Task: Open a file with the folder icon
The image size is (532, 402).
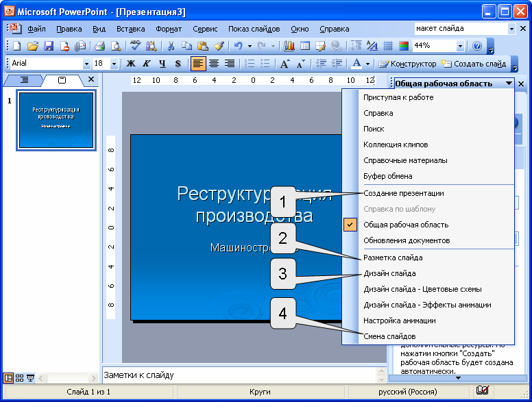Action: tap(33, 46)
